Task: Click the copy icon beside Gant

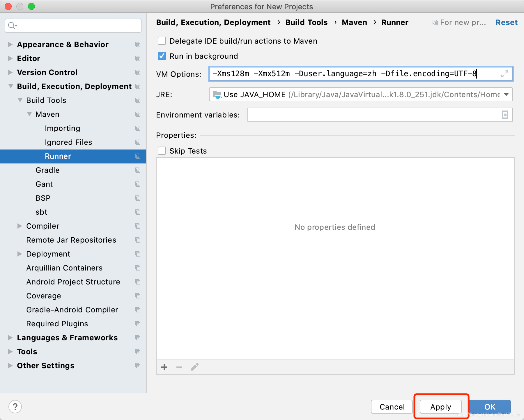Action: [x=138, y=184]
